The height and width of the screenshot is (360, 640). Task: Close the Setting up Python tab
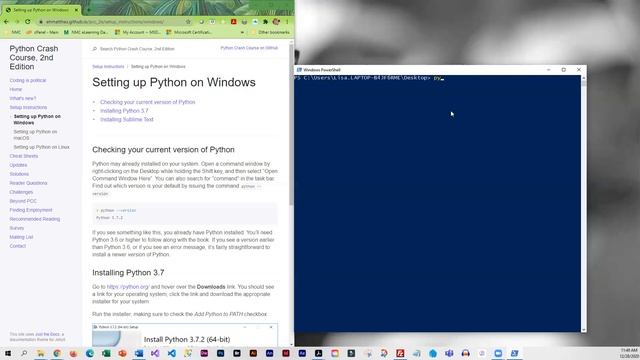click(x=76, y=10)
